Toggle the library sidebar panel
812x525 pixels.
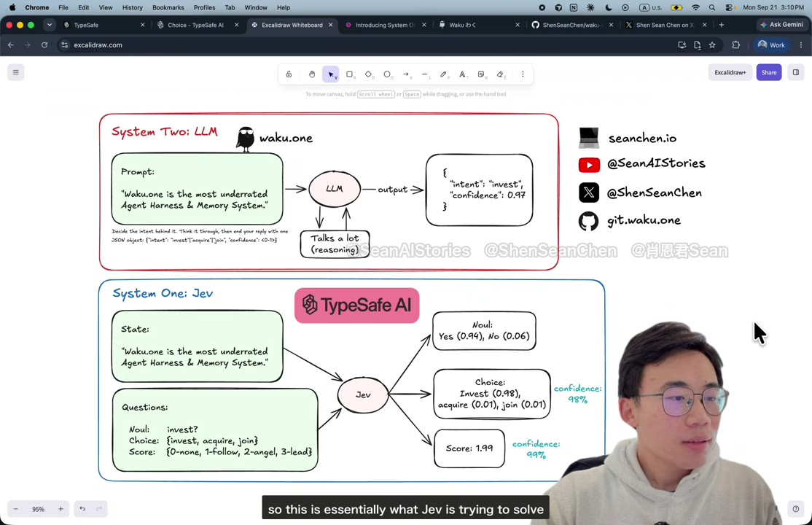(796, 73)
